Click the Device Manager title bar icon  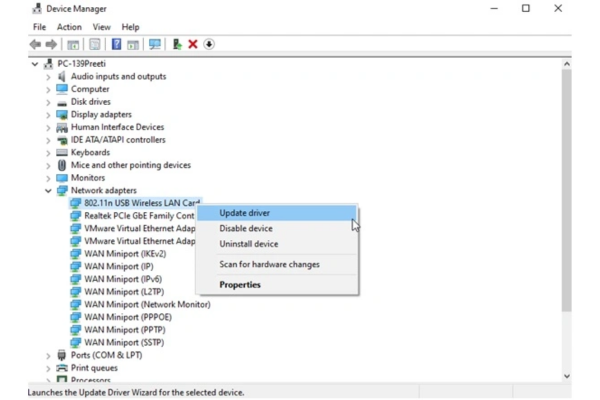pyautogui.click(x=37, y=8)
